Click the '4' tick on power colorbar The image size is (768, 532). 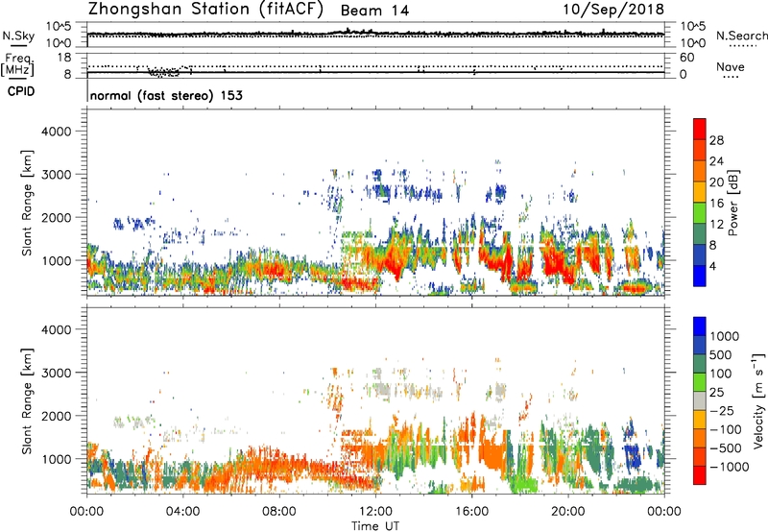(713, 266)
